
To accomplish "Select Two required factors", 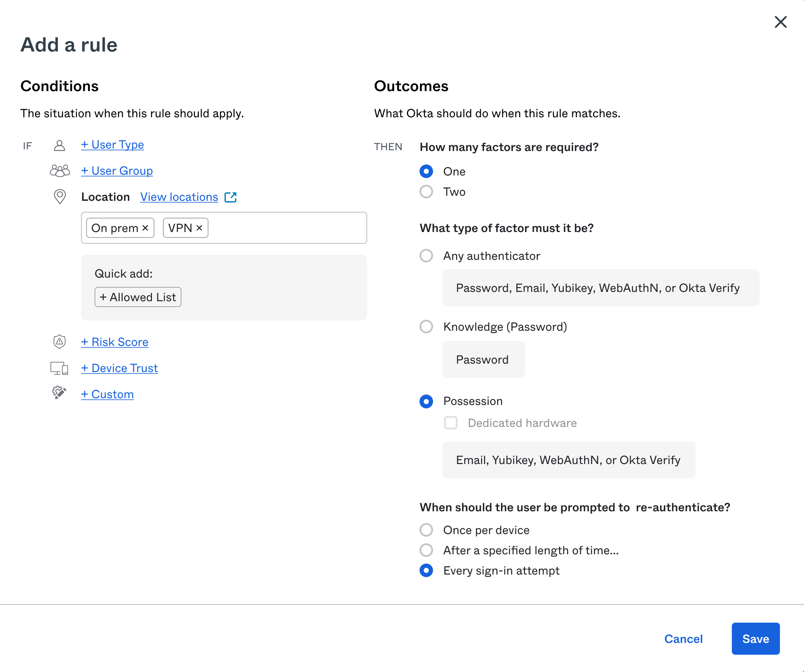I will 426,192.
